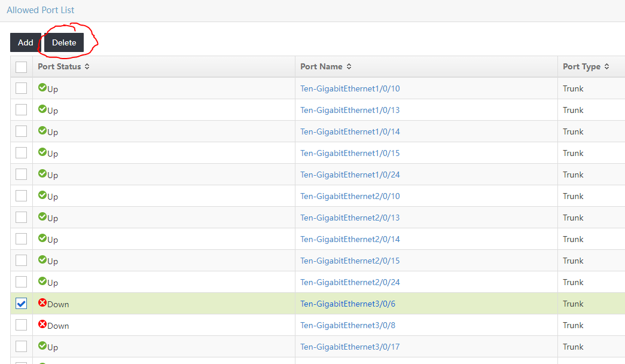The image size is (625, 364).
Task: Open Ten-GigabitEthernet1/0/10 port link
Action: point(350,88)
